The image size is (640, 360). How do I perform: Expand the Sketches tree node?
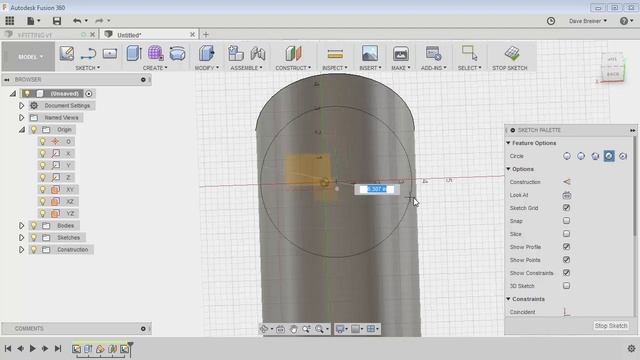(21, 238)
